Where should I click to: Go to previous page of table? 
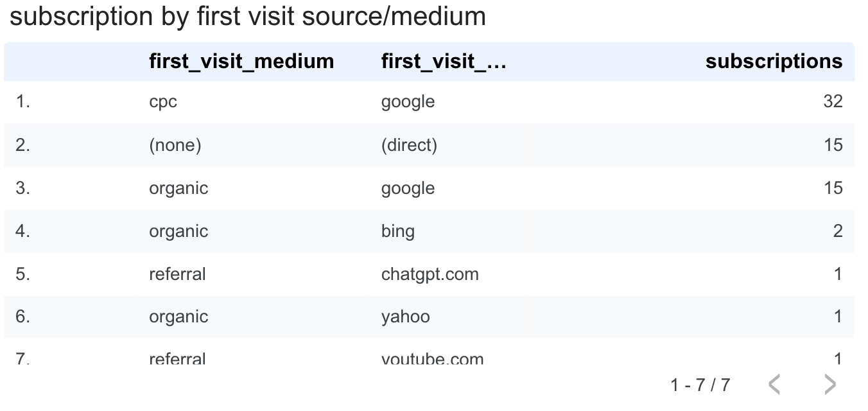[x=774, y=385]
